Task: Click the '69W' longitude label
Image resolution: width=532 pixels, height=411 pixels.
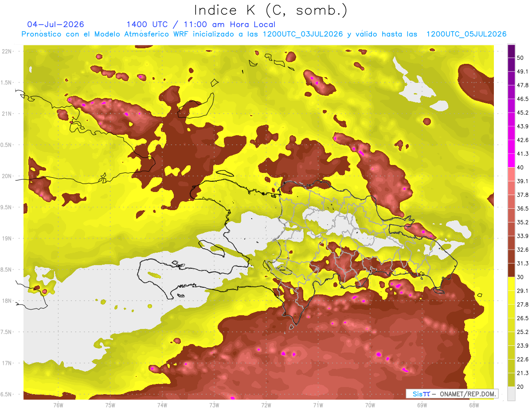Action: coord(422,405)
